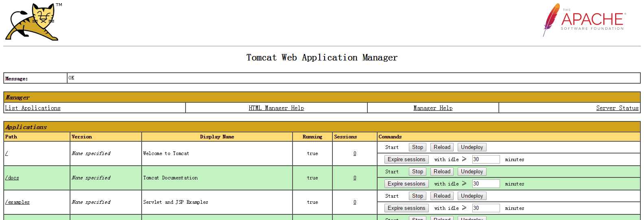Viewport: 644px width, 220px height.
Task: Go to Server Status page
Action: click(617, 108)
